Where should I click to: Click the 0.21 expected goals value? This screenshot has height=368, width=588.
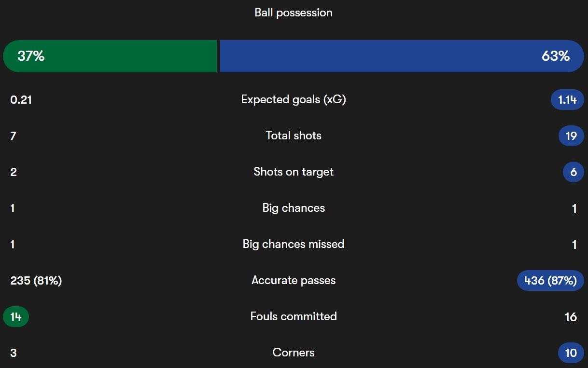[21, 100]
